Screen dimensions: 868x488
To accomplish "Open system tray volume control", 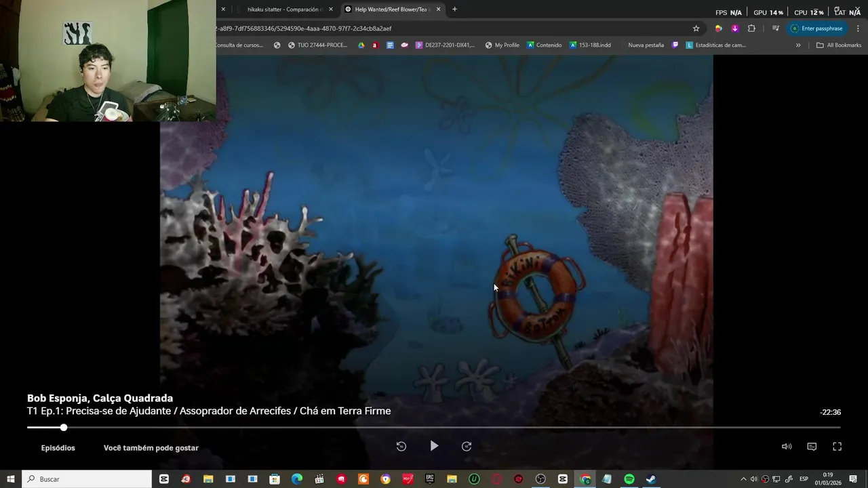I will [x=753, y=479].
